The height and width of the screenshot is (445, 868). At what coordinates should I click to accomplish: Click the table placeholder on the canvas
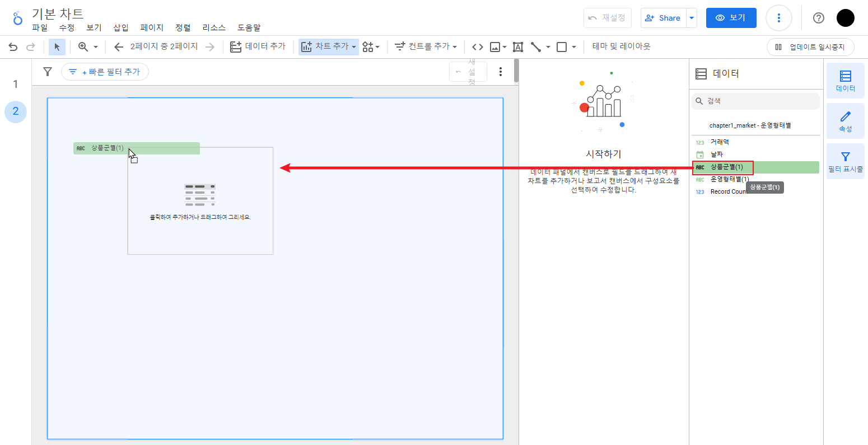[x=200, y=200]
